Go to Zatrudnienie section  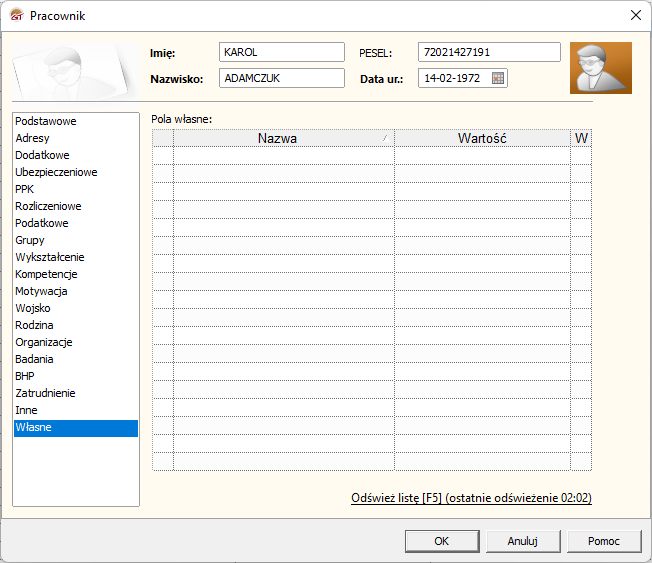76,393
